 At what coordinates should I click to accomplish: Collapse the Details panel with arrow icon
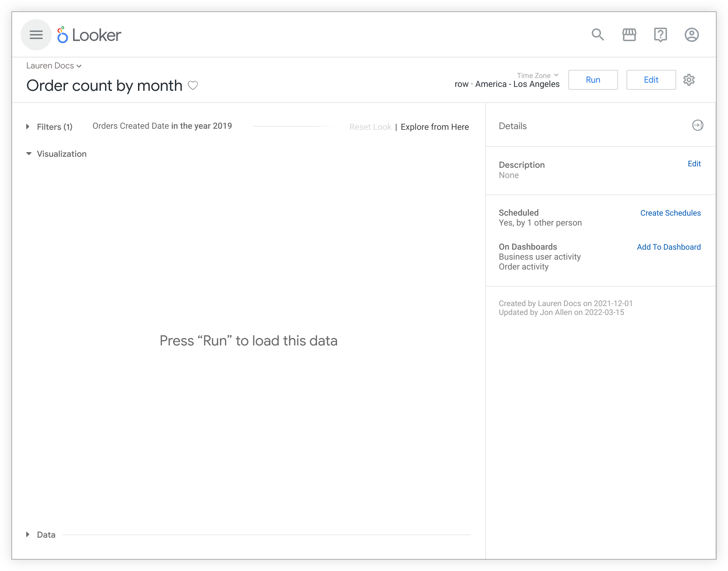[x=697, y=125]
